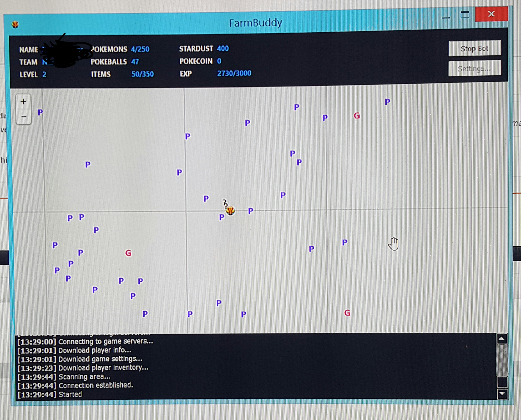Select the red G gym marker near bottom right
This screenshot has width=521, height=420.
tap(347, 313)
